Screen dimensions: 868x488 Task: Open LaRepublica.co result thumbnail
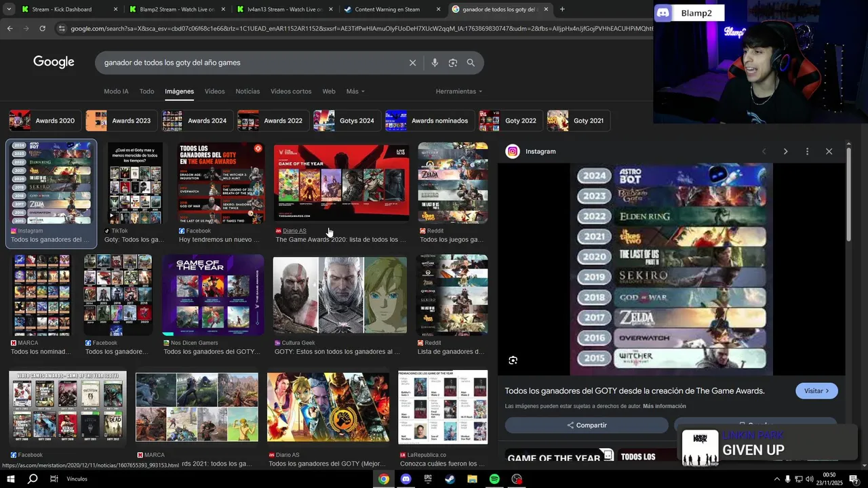[x=443, y=407]
